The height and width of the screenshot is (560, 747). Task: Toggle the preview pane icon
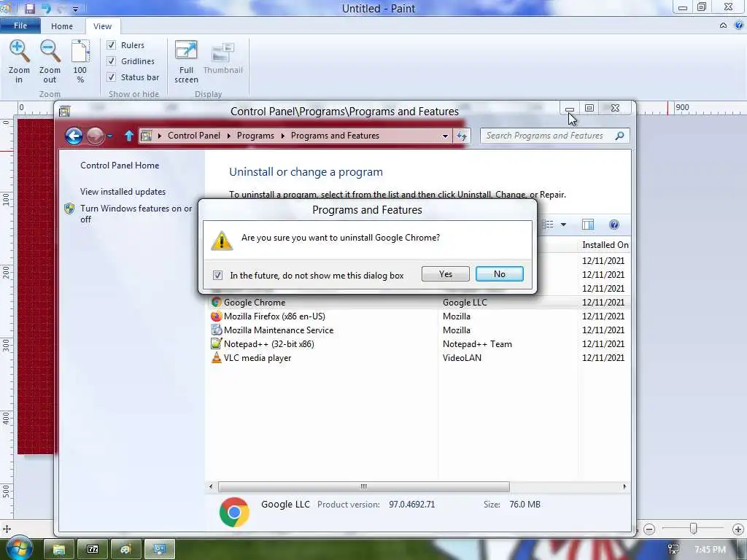588,225
